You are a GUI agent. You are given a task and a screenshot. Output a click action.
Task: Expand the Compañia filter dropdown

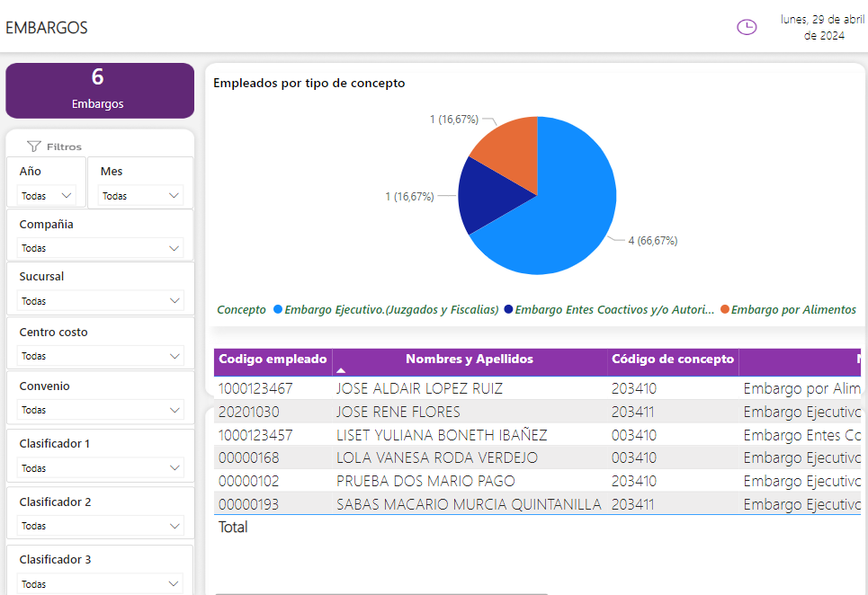[99, 248]
